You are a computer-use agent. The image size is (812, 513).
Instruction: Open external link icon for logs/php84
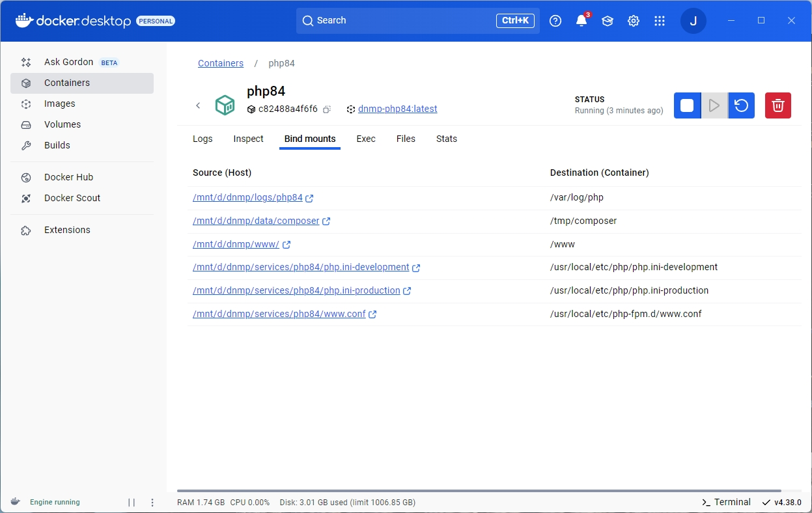pos(310,198)
